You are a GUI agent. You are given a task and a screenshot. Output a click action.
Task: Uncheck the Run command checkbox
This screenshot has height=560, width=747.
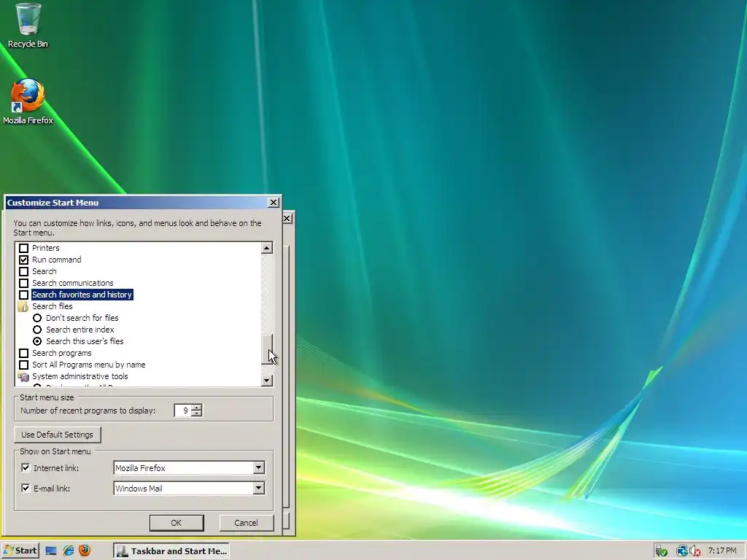[23, 260]
